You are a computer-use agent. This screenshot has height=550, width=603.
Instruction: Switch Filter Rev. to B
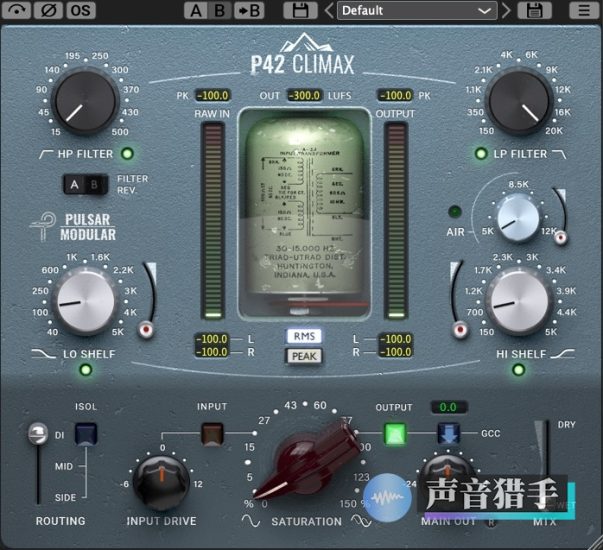tap(95, 185)
